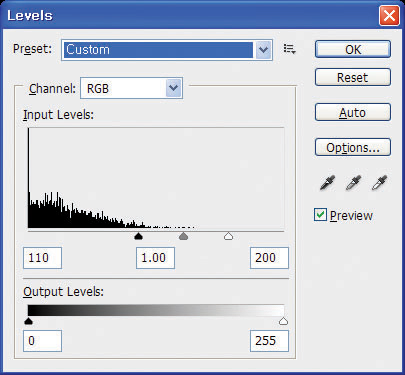Click the gray midtone input slider
Screen dimensions: 405x375
pos(183,236)
